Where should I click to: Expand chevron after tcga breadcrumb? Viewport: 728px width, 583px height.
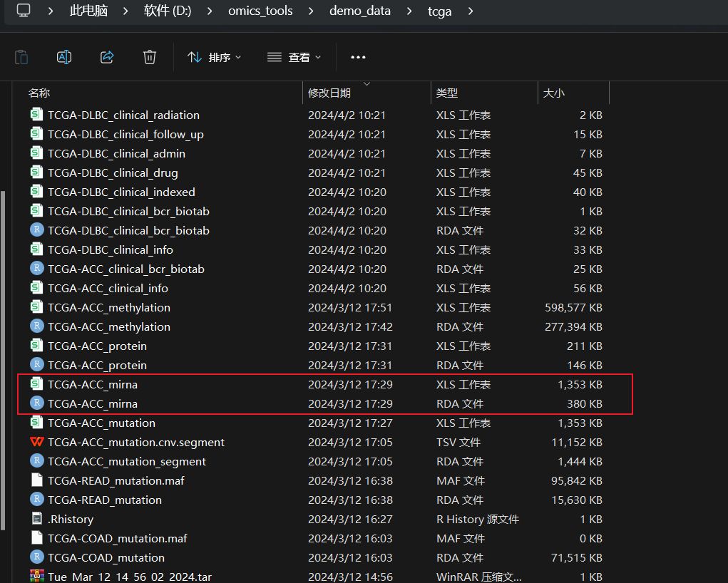(471, 11)
